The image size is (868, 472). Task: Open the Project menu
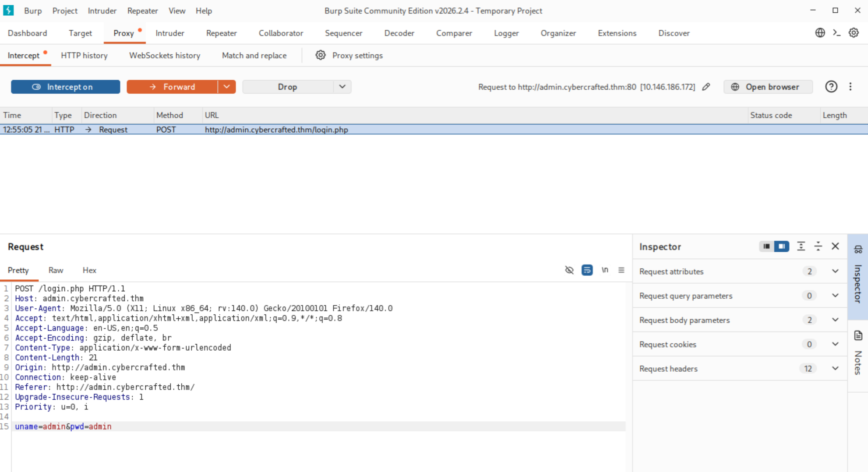pyautogui.click(x=65, y=11)
